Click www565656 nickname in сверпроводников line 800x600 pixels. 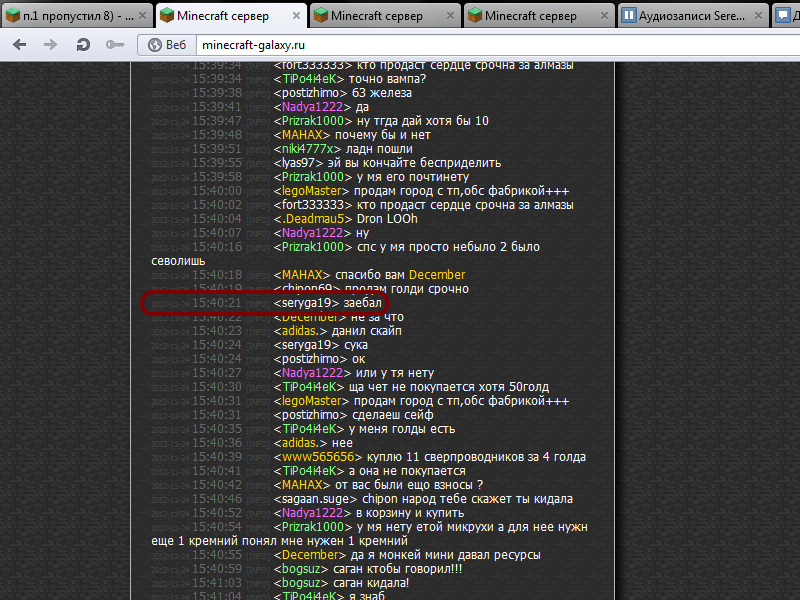(318, 457)
